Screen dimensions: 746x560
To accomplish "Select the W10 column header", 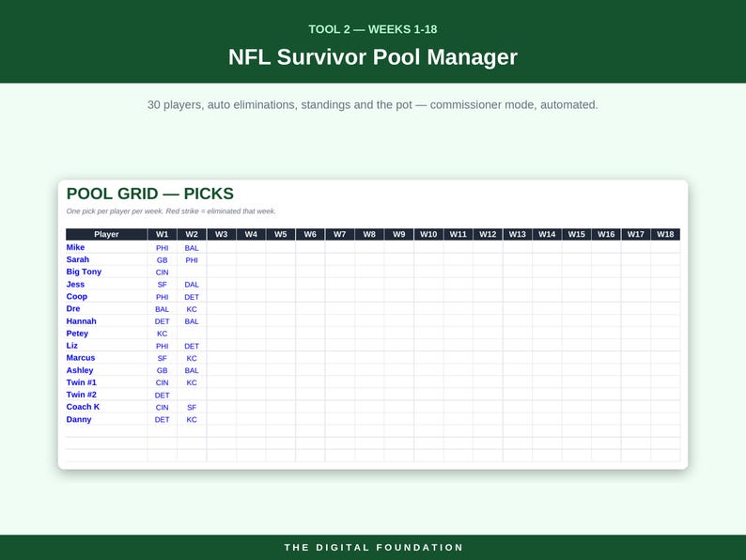I will coord(428,234).
